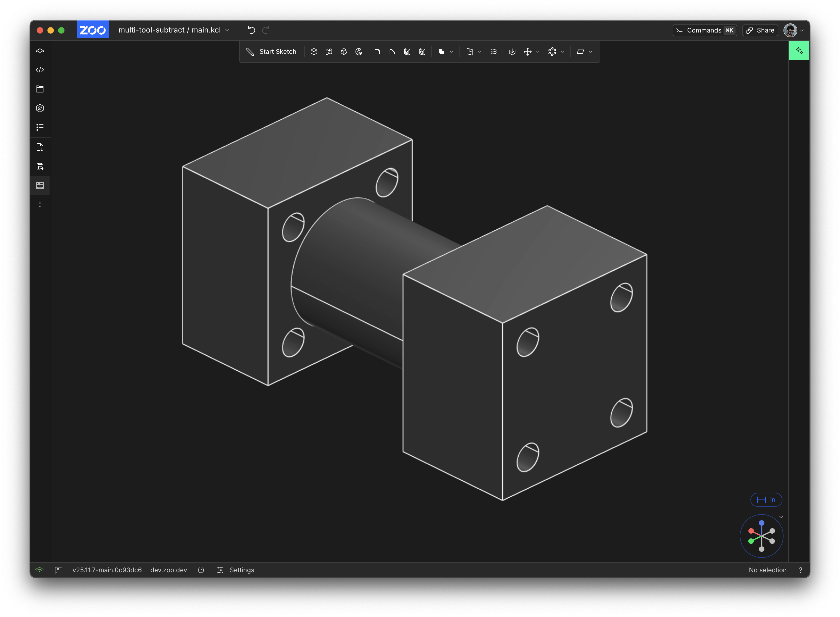Select the Fillet tool
Screen dimensions: 840x617
377,51
